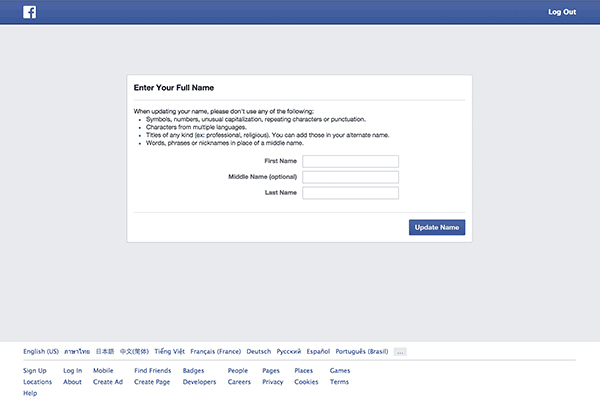Open the Developers footer link
The height and width of the screenshot is (400, 600).
[199, 382]
